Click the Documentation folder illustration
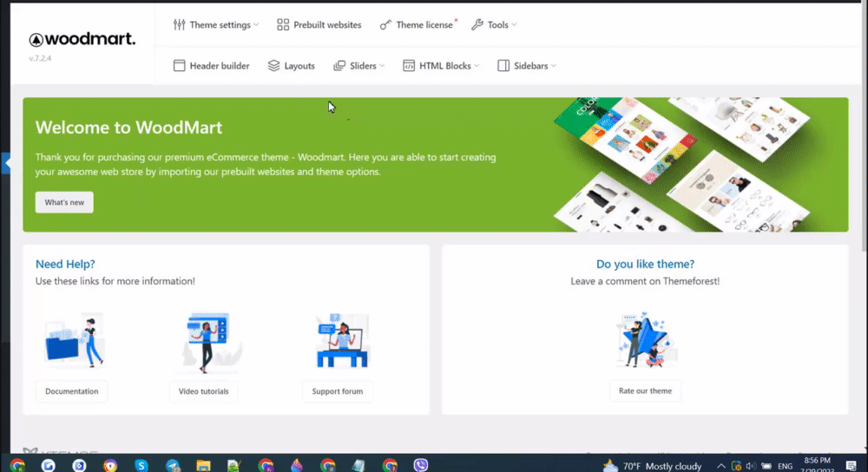Image resolution: width=868 pixels, height=472 pixels. point(74,340)
